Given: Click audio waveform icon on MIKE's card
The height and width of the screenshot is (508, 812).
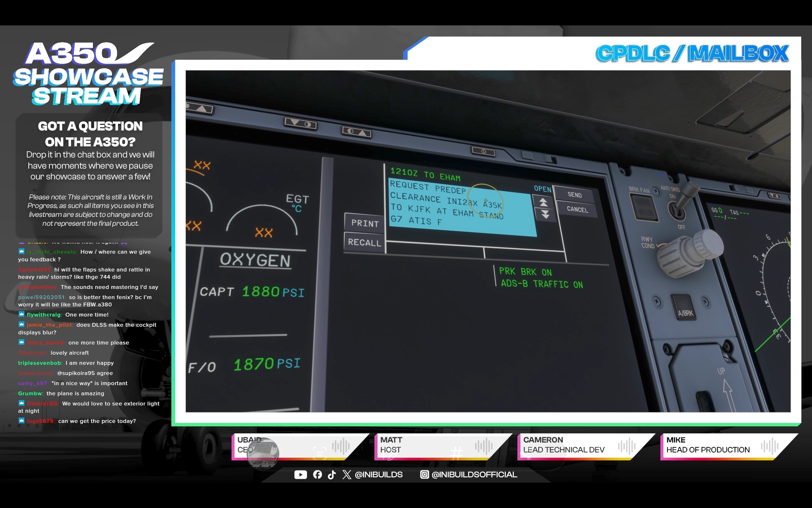Looking at the screenshot, I should click(x=769, y=446).
